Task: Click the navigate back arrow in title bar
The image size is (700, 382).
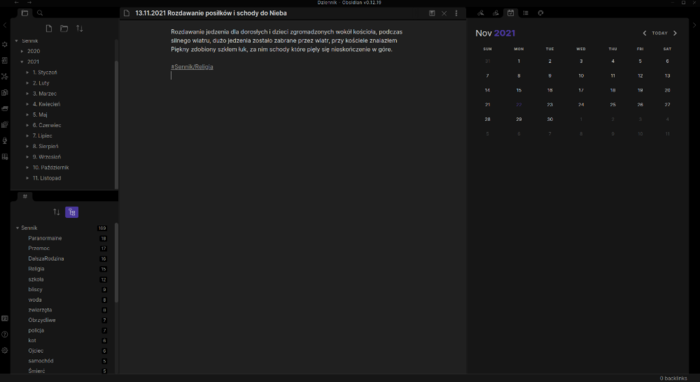Action: click(17, 3)
